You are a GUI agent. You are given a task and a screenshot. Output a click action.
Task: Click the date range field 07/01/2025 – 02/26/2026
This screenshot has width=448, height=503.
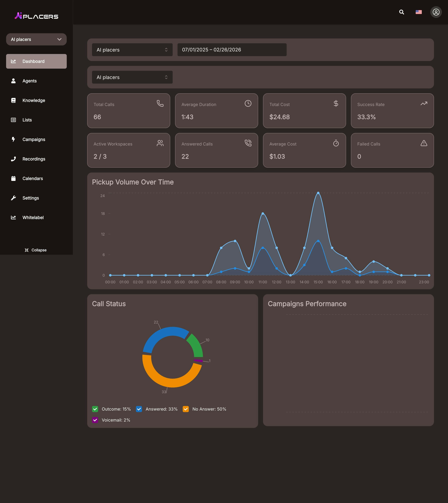click(232, 50)
